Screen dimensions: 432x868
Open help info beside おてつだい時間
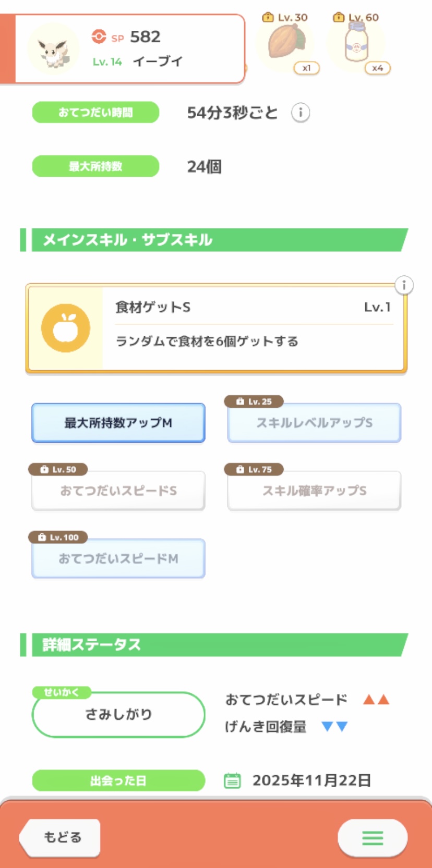(301, 113)
